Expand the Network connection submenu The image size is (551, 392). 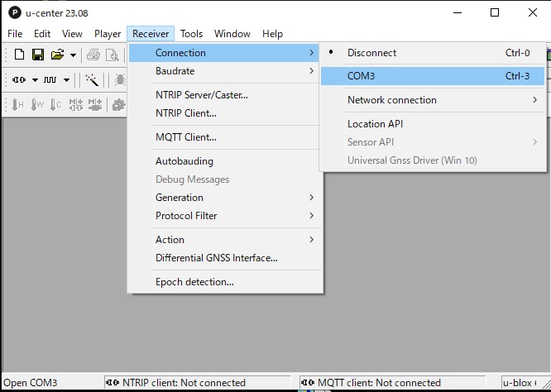pos(433,100)
